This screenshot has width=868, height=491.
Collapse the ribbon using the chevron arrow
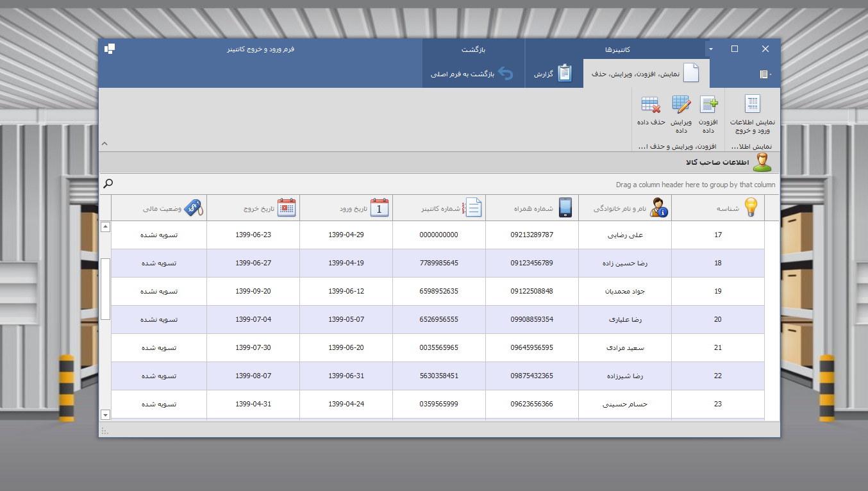point(104,144)
